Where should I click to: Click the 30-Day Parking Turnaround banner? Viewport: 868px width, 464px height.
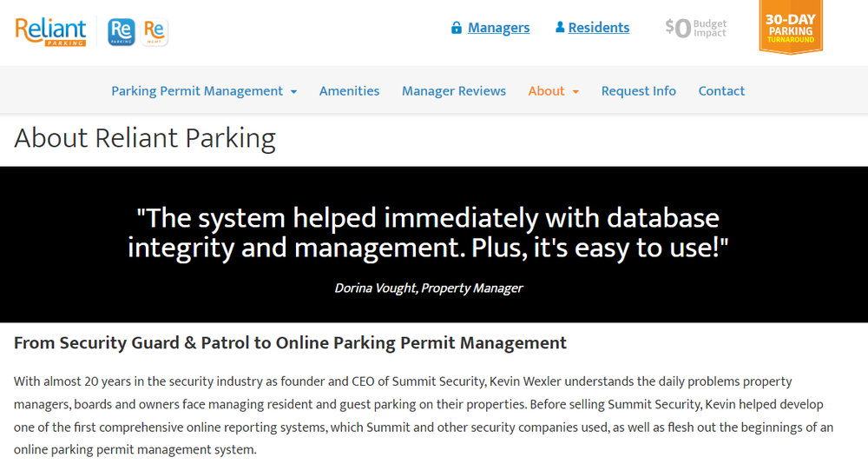click(791, 27)
